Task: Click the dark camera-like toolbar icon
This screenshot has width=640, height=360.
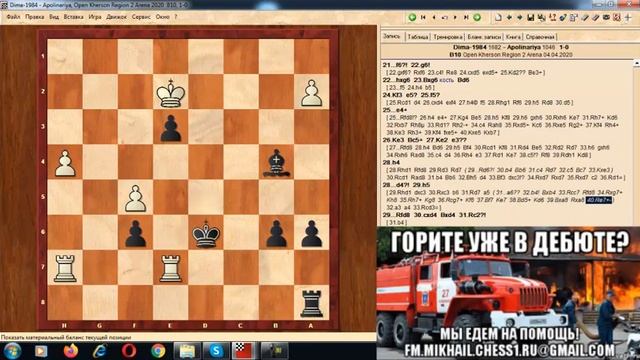Action: point(607,17)
